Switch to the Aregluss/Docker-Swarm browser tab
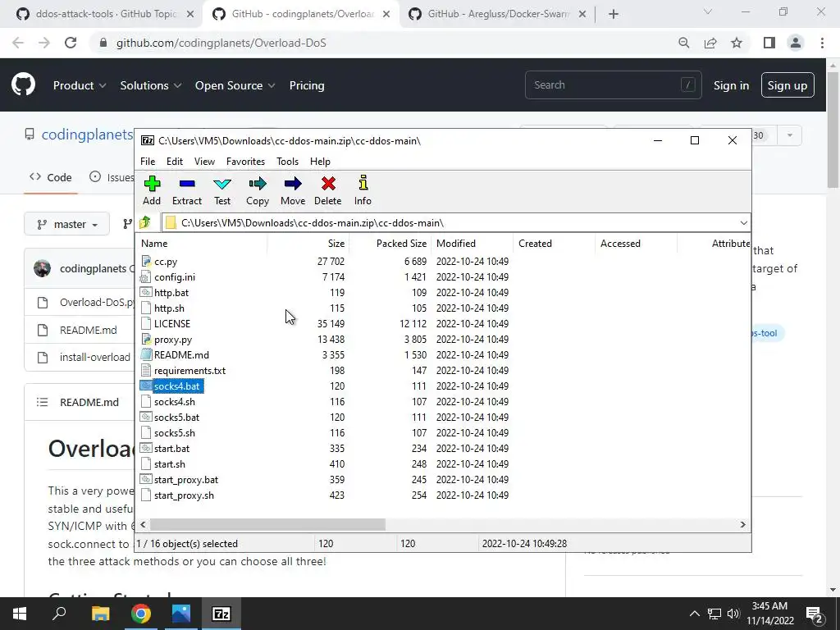 (496, 14)
